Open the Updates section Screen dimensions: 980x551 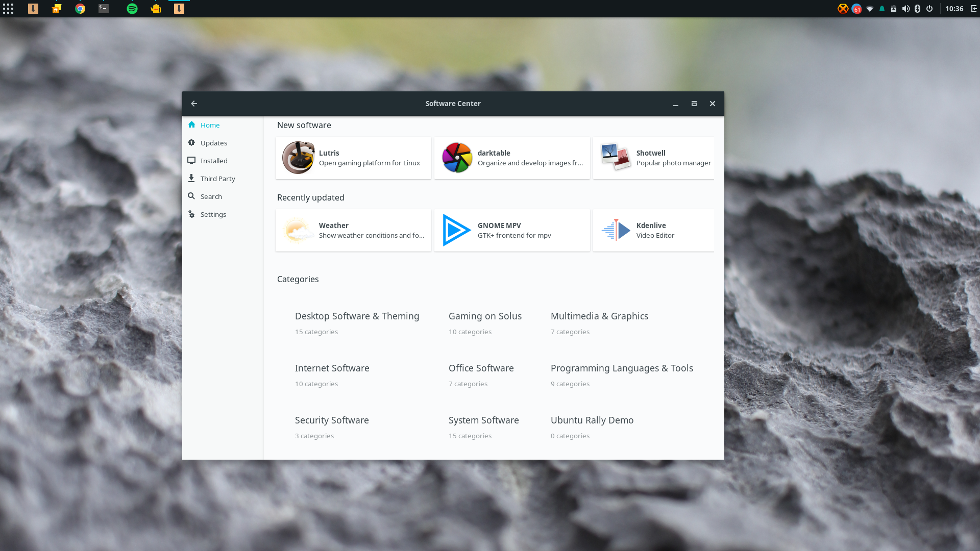[223, 143]
